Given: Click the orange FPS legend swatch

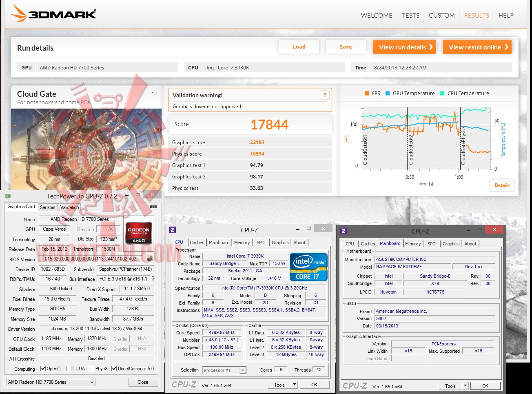Looking at the screenshot, I should click(x=367, y=93).
